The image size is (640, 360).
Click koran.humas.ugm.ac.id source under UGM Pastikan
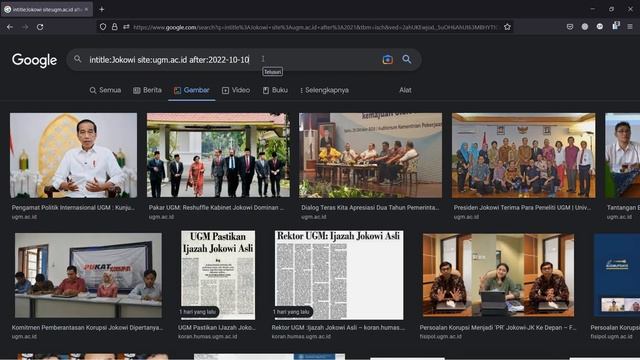pyautogui.click(x=207, y=337)
